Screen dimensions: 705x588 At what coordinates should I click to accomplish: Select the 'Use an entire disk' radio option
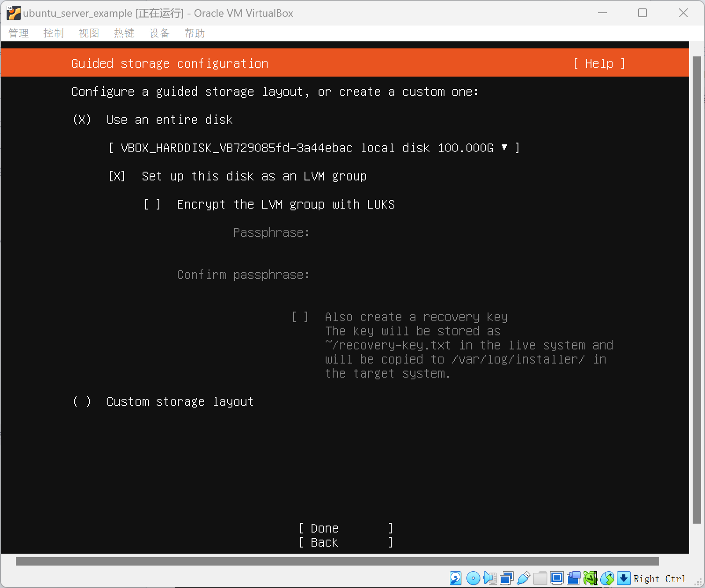[x=82, y=120]
